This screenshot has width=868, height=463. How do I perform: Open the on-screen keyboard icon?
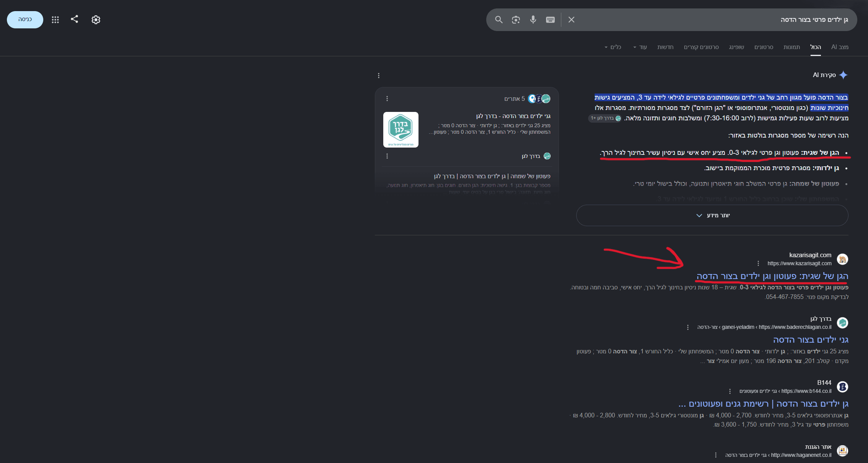(x=550, y=20)
